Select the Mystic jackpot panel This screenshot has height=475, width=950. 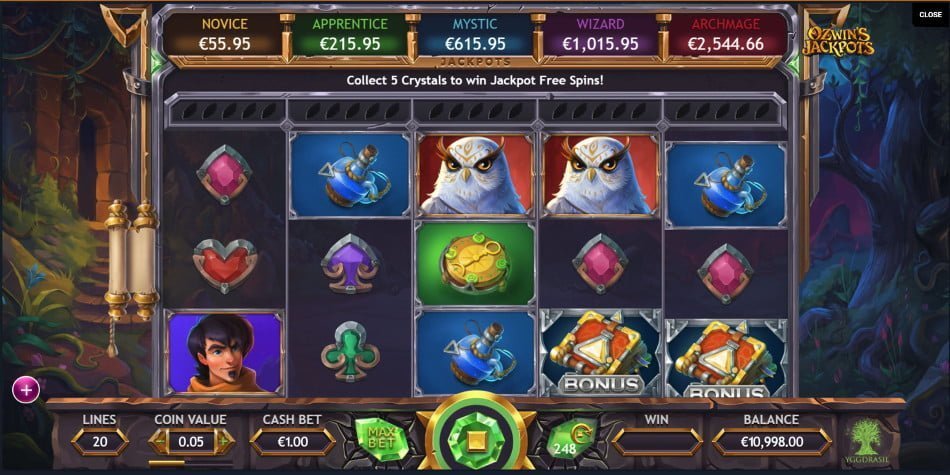475,35
